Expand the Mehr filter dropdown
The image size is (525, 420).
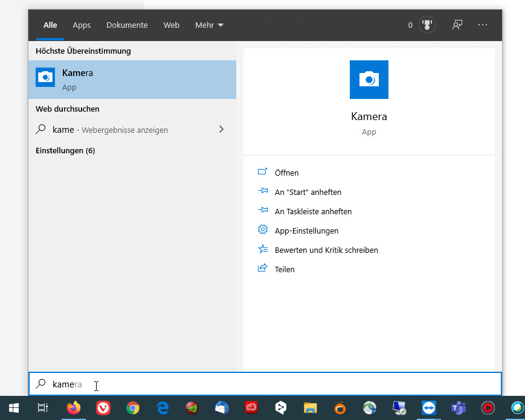coord(209,25)
